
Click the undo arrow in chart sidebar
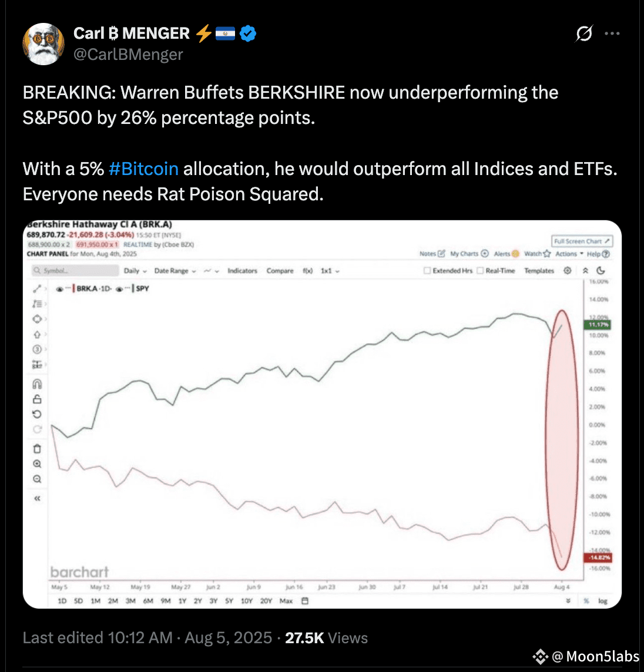[x=37, y=414]
